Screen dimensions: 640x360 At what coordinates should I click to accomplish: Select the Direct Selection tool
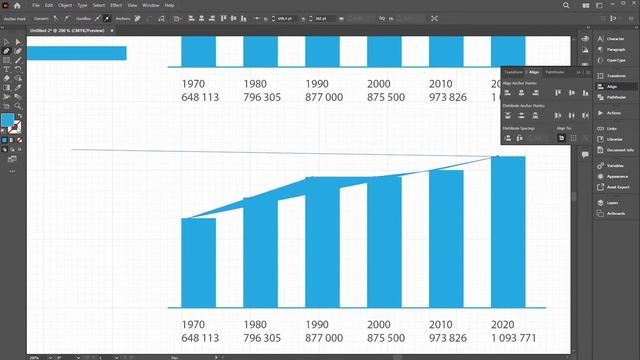point(18,42)
